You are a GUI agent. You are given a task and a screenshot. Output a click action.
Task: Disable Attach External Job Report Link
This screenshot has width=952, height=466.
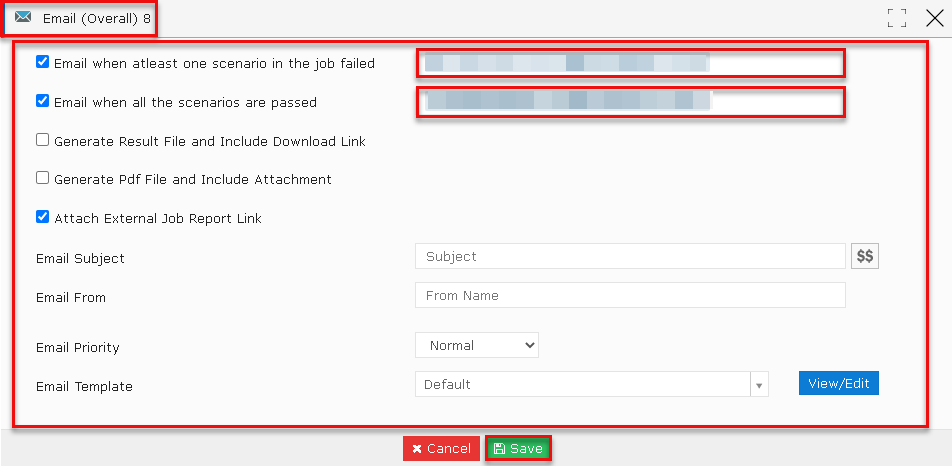42,217
